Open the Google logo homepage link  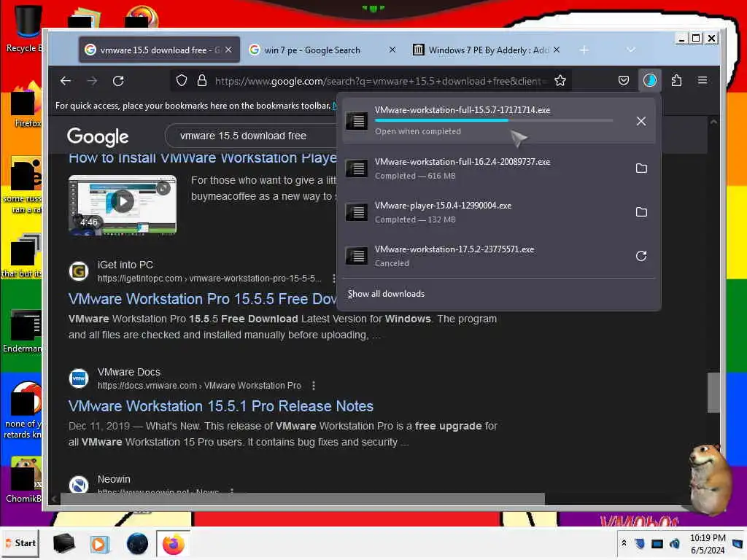(98, 136)
